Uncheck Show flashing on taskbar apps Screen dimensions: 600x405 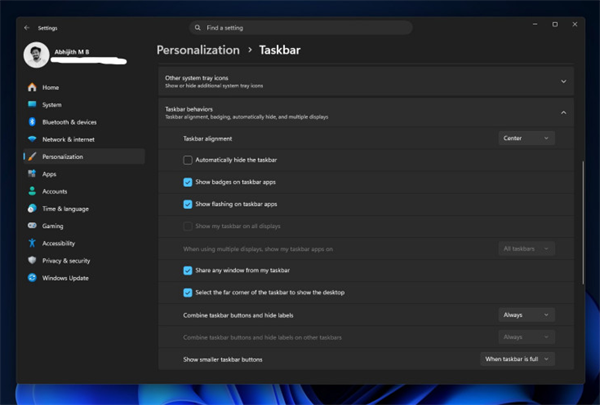coord(188,204)
